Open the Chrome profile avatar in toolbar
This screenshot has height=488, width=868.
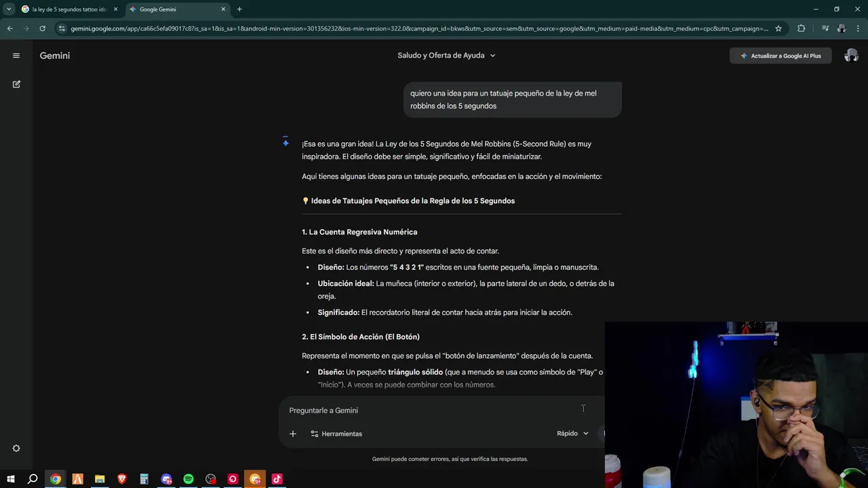pyautogui.click(x=842, y=28)
